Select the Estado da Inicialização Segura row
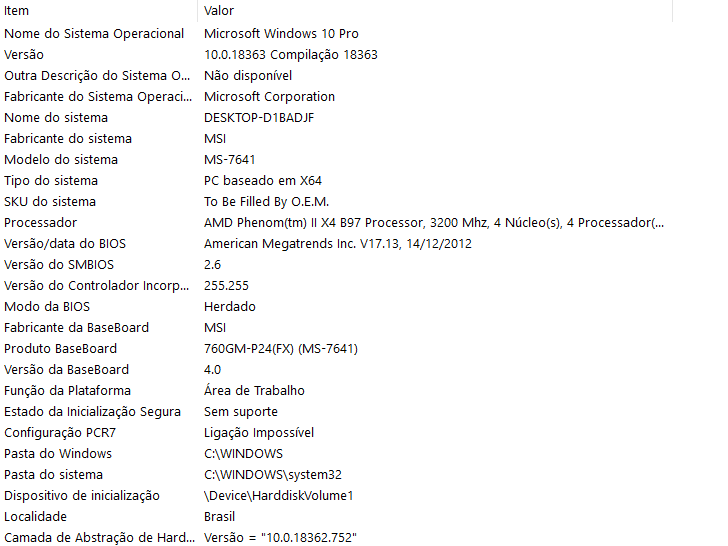The image size is (728, 546). tap(336, 411)
